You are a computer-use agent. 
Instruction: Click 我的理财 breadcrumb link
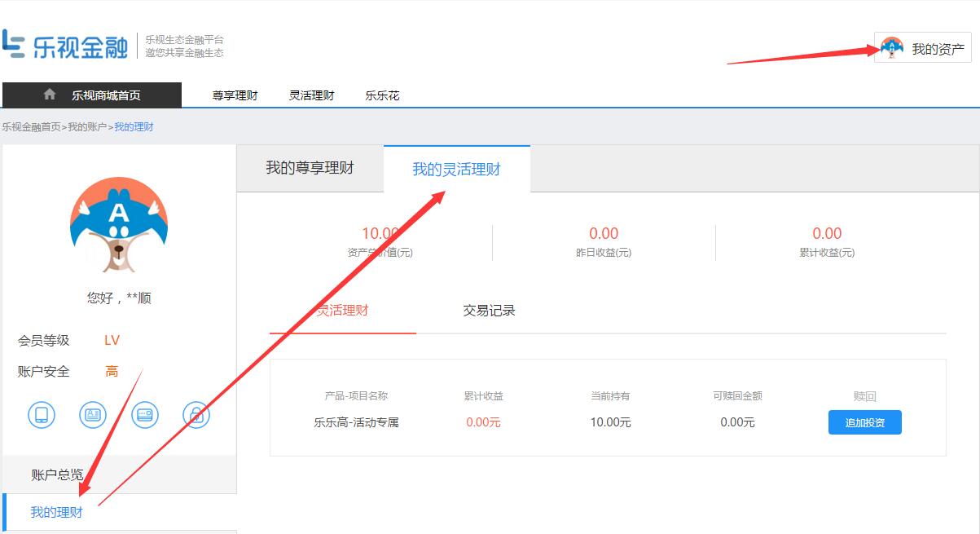(x=134, y=127)
